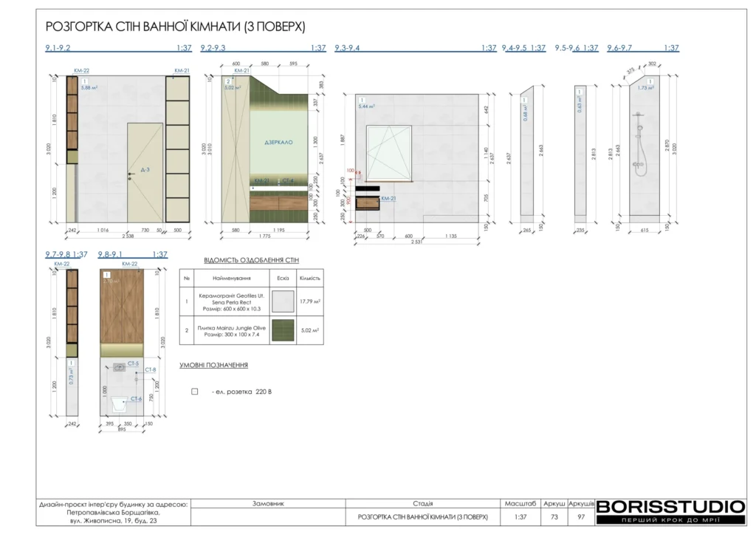The height and width of the screenshot is (535, 756).
Task: Click the shower fixture in elevation 9.6-9.7
Action: [639, 143]
